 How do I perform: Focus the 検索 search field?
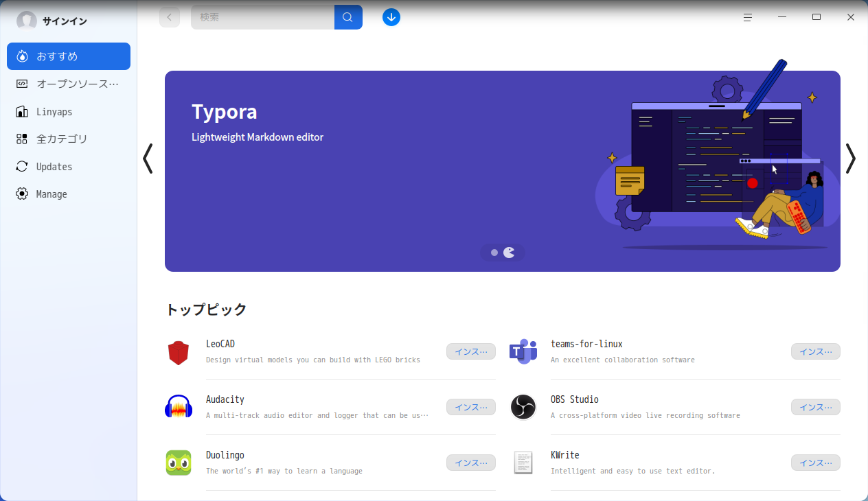263,17
